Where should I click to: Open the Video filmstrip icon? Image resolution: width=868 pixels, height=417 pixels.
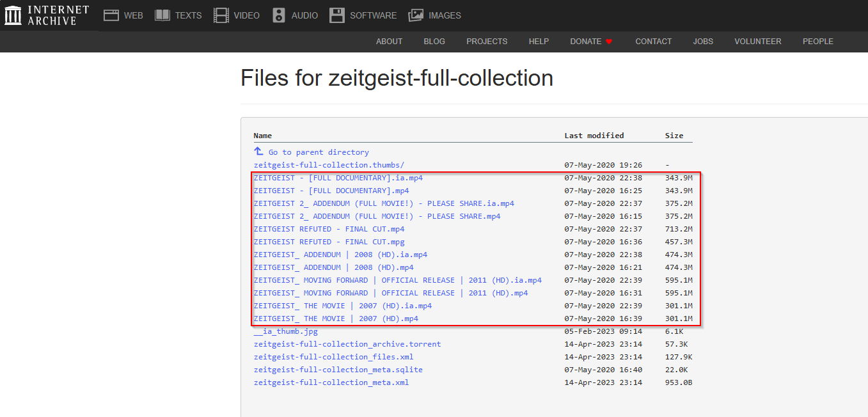tap(221, 15)
